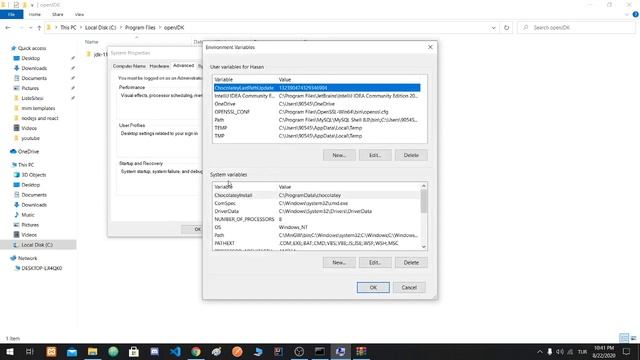Open the youtube folder in the sidebar
This screenshot has width=640, height=360.
[30, 138]
